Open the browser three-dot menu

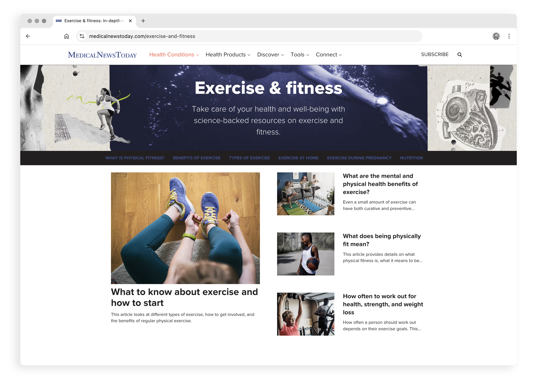click(509, 36)
